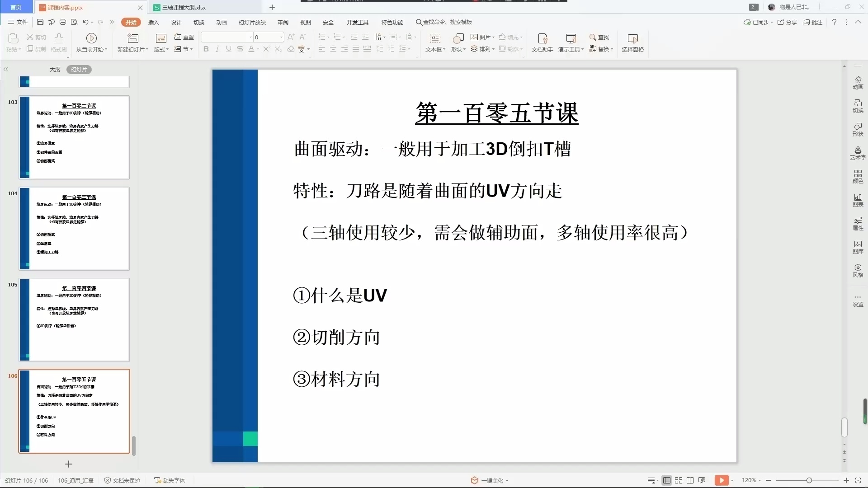Toggle underline formatting
Viewport: 868px width, 488px height.
click(x=228, y=49)
